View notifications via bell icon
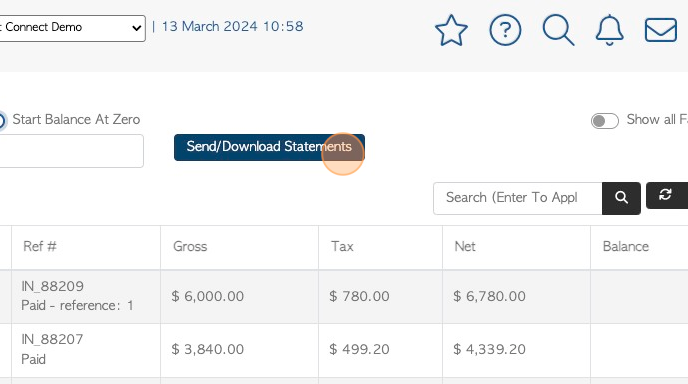The image size is (688, 384). pyautogui.click(x=609, y=30)
